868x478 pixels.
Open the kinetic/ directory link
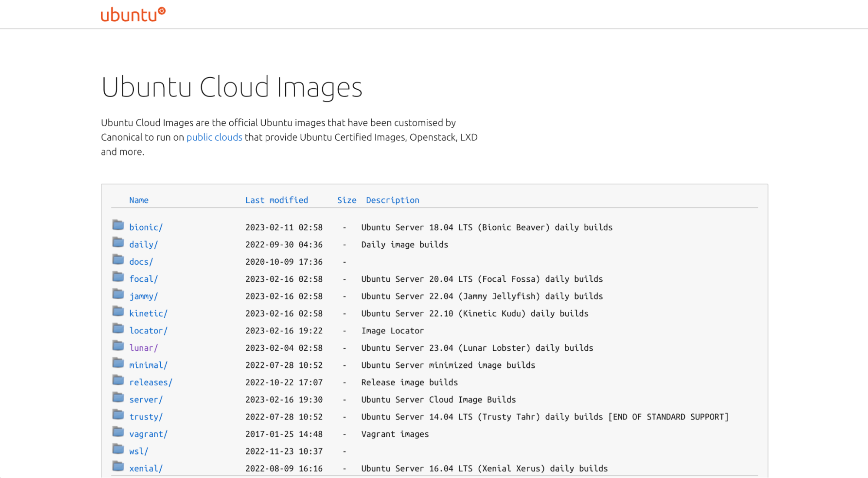click(148, 313)
